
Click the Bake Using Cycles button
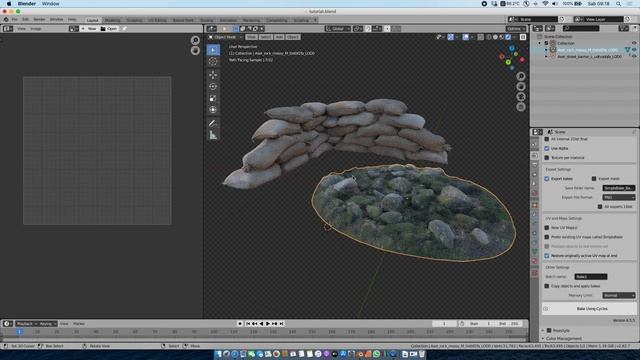[x=589, y=309]
